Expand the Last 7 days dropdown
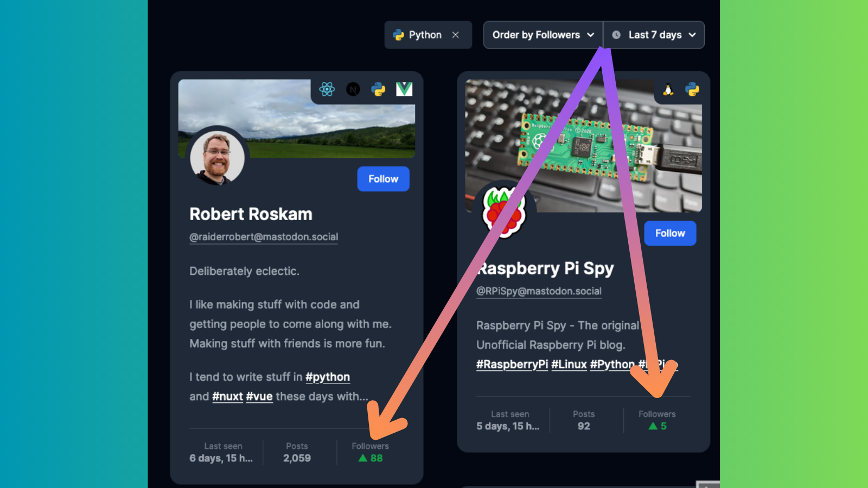This screenshot has height=488, width=868. (654, 35)
